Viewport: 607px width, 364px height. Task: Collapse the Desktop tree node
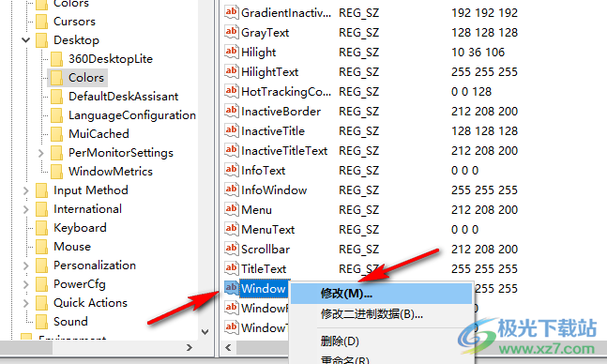pos(26,40)
